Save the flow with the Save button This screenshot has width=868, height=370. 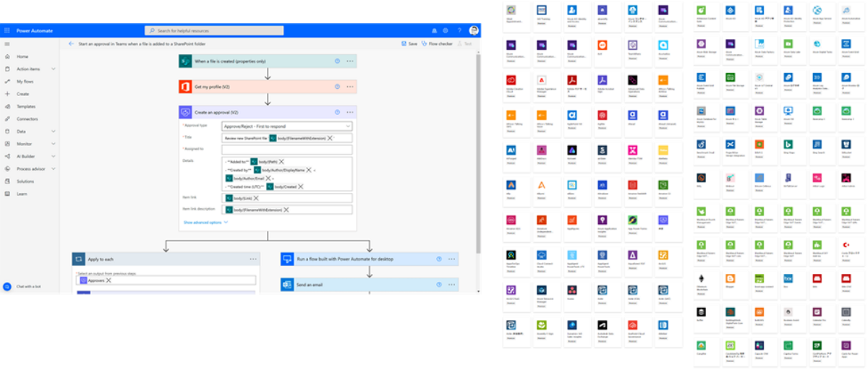pos(409,43)
